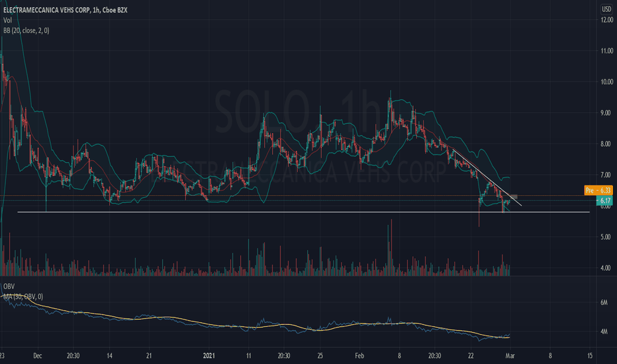
Task: Click the 6.17 current price label
Action: tap(605, 201)
